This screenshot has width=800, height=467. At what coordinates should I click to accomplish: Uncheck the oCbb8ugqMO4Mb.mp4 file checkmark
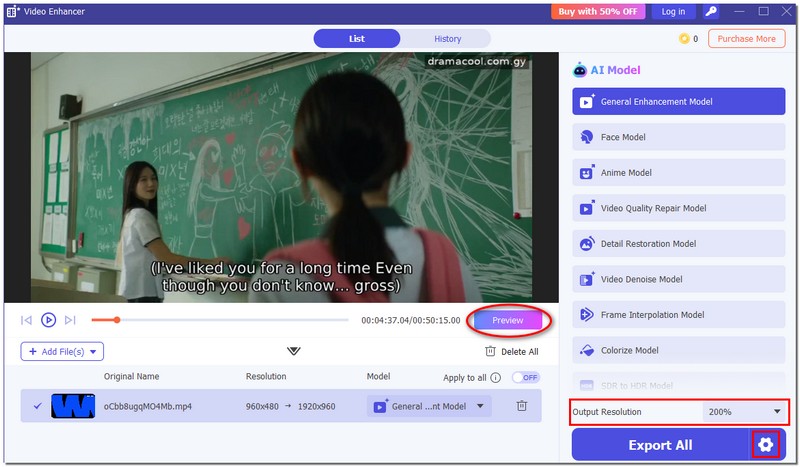point(37,406)
